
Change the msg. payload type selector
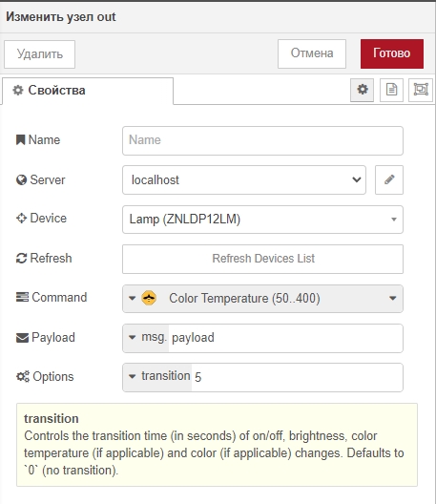click(x=146, y=338)
